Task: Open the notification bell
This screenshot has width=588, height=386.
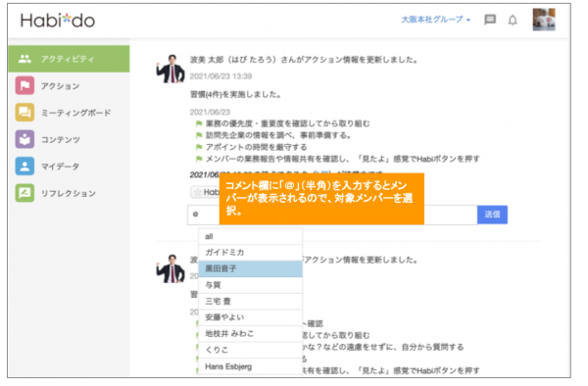Action: point(513,20)
